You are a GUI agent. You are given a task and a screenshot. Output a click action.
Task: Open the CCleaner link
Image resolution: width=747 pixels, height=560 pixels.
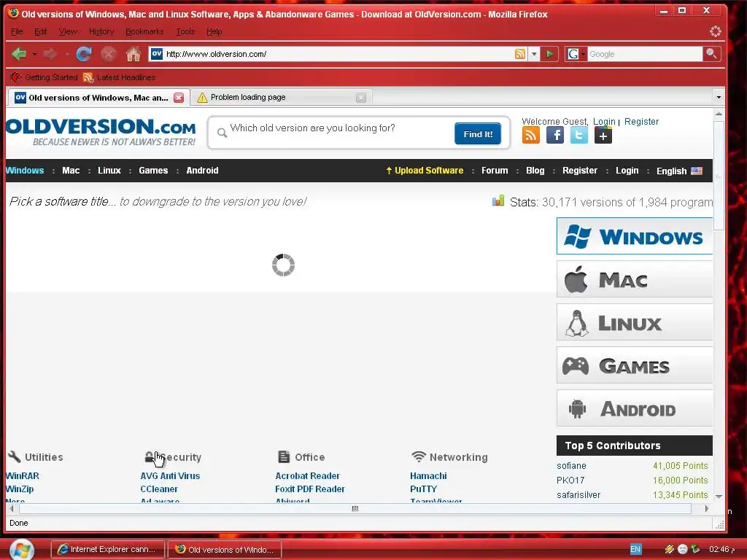click(x=158, y=489)
